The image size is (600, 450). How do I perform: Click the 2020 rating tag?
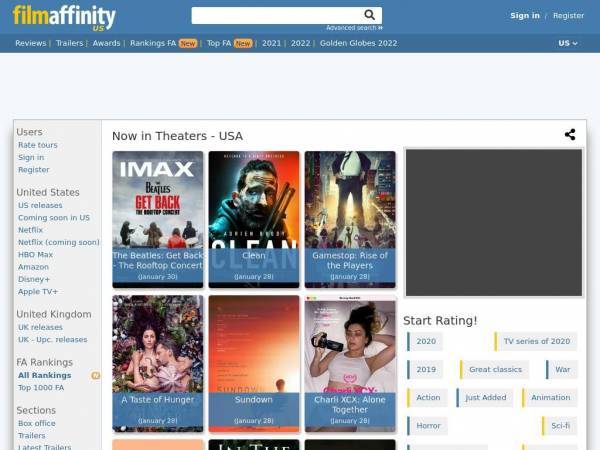click(x=425, y=341)
